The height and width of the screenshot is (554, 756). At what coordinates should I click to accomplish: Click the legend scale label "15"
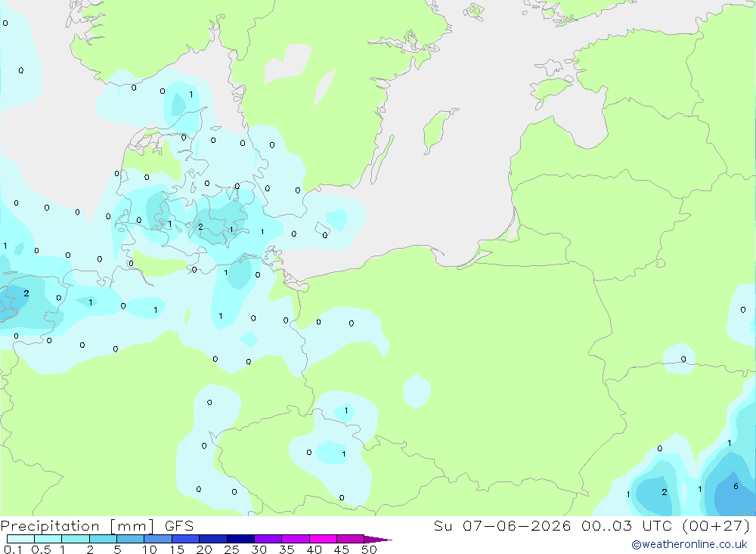coord(176,549)
